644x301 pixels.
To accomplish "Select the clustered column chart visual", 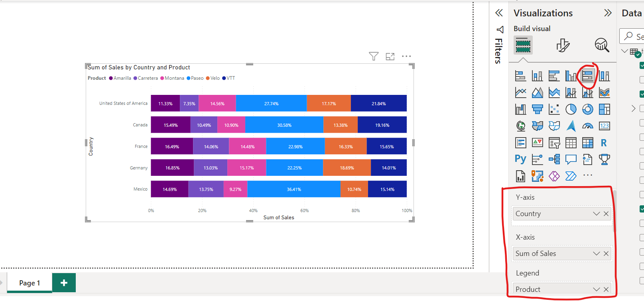I will coord(571,76).
